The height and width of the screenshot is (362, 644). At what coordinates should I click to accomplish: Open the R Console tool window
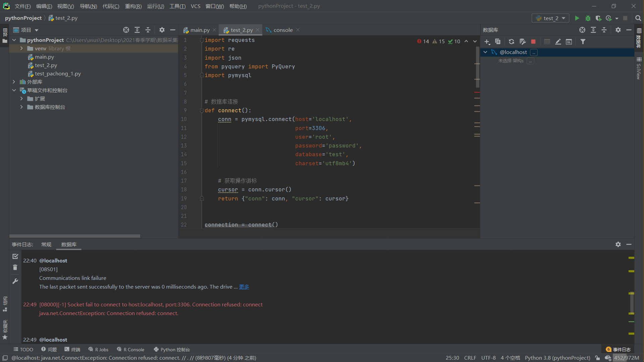tap(130, 349)
